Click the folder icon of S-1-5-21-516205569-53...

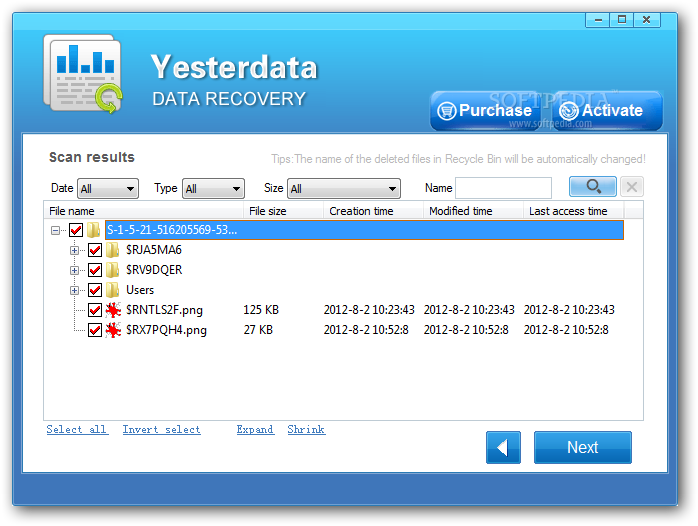(x=93, y=230)
